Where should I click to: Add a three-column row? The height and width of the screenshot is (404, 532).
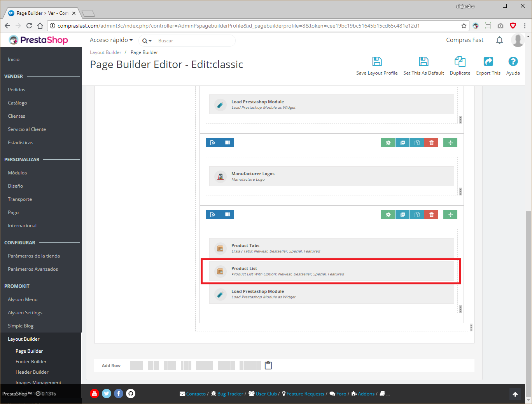(170, 366)
